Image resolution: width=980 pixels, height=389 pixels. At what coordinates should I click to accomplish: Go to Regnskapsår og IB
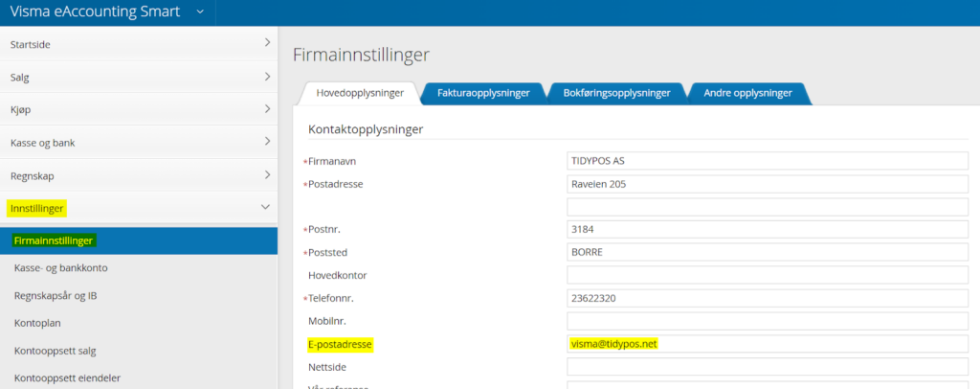(x=56, y=296)
